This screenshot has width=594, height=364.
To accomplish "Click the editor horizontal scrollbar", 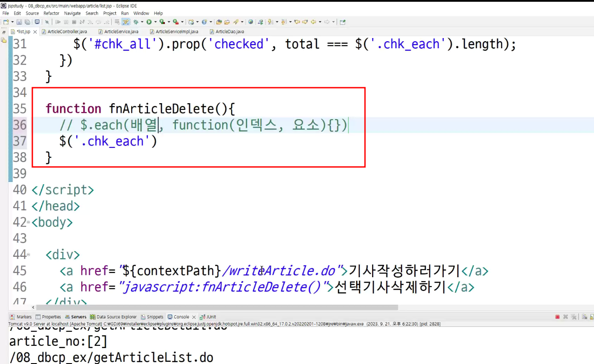I will pyautogui.click(x=217, y=307).
